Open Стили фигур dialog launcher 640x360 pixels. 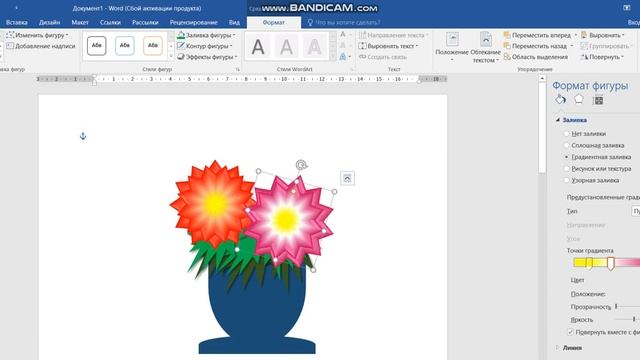(238, 69)
